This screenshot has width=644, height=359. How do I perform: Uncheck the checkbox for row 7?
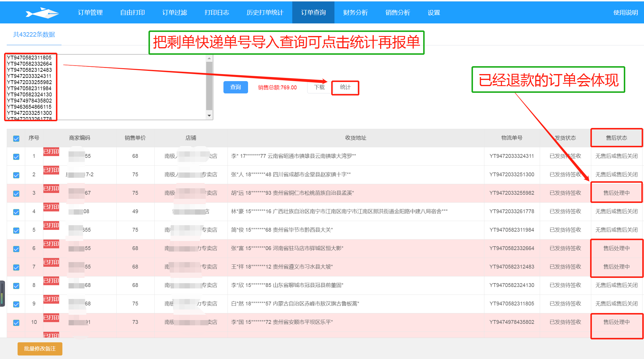[x=16, y=267]
